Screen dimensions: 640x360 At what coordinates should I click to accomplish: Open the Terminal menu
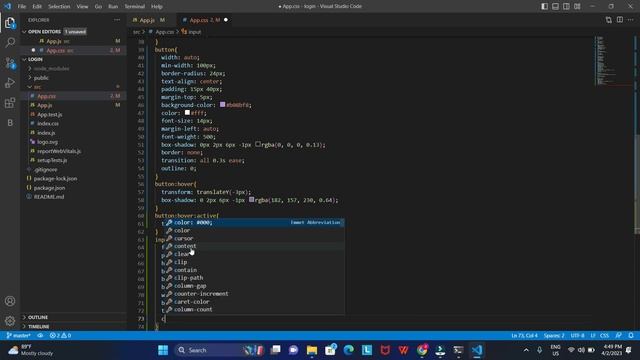(x=135, y=7)
